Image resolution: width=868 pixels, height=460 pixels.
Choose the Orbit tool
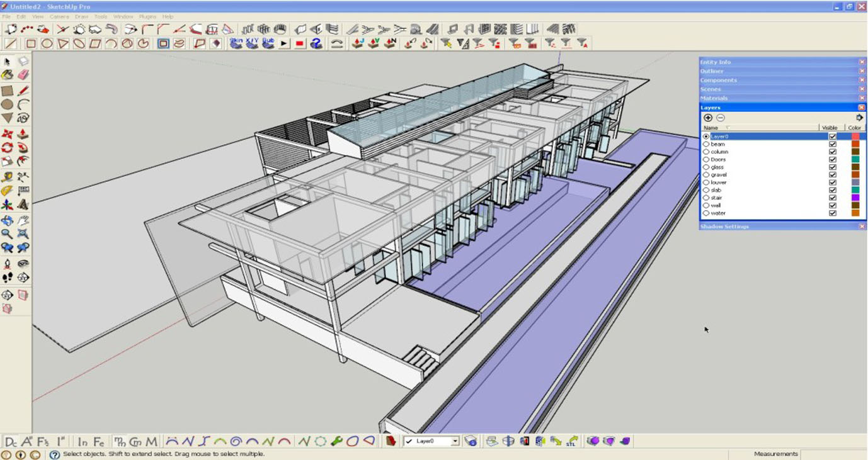pos(7,221)
